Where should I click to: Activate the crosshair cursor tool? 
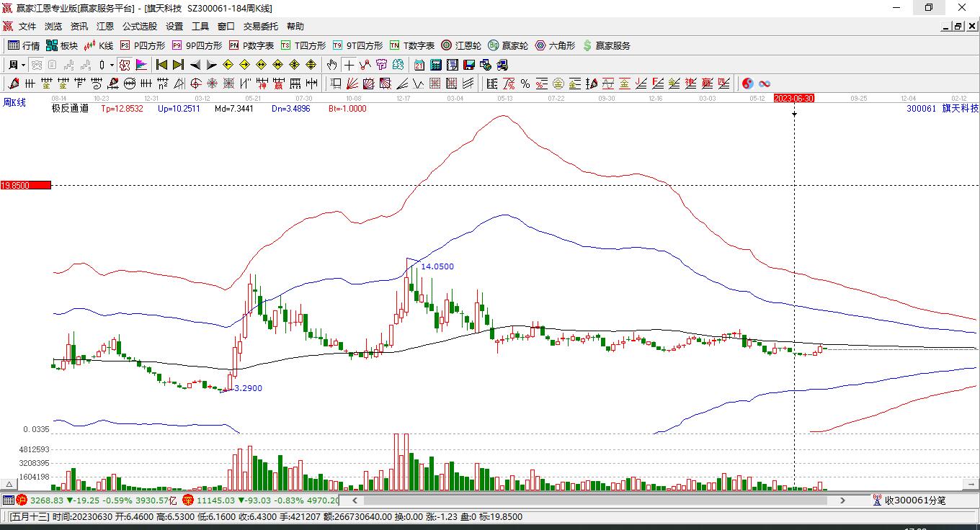(x=349, y=65)
